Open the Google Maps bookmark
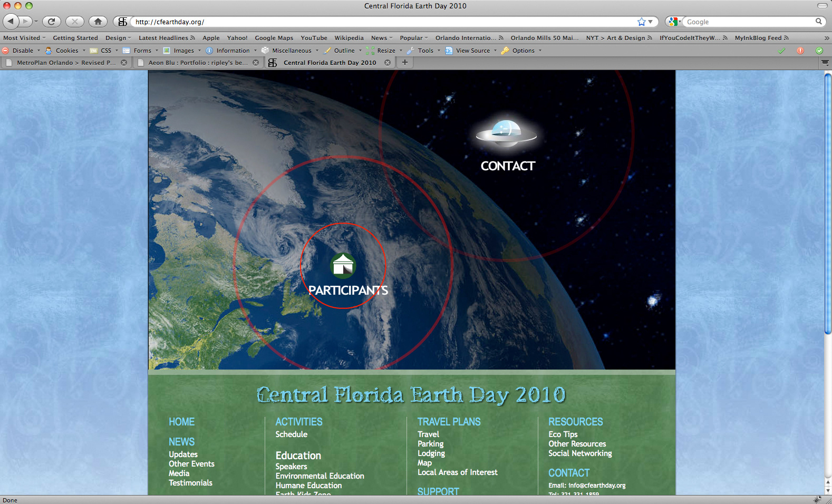Image resolution: width=832 pixels, height=504 pixels. (274, 38)
